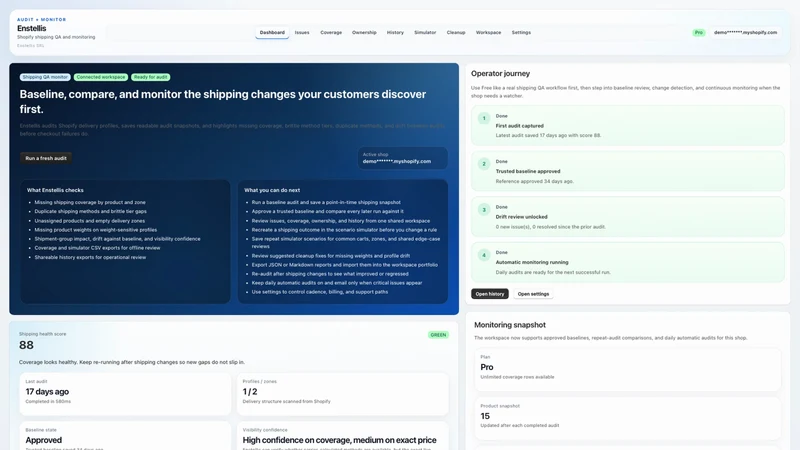Click 'Export JSON or Markdown reports' item

344,265
